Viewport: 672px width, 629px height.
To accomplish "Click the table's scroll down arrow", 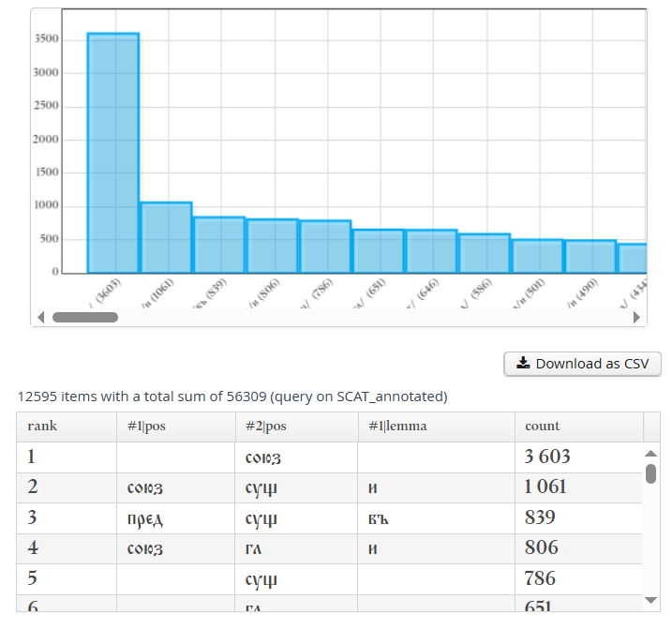I will point(651,600).
